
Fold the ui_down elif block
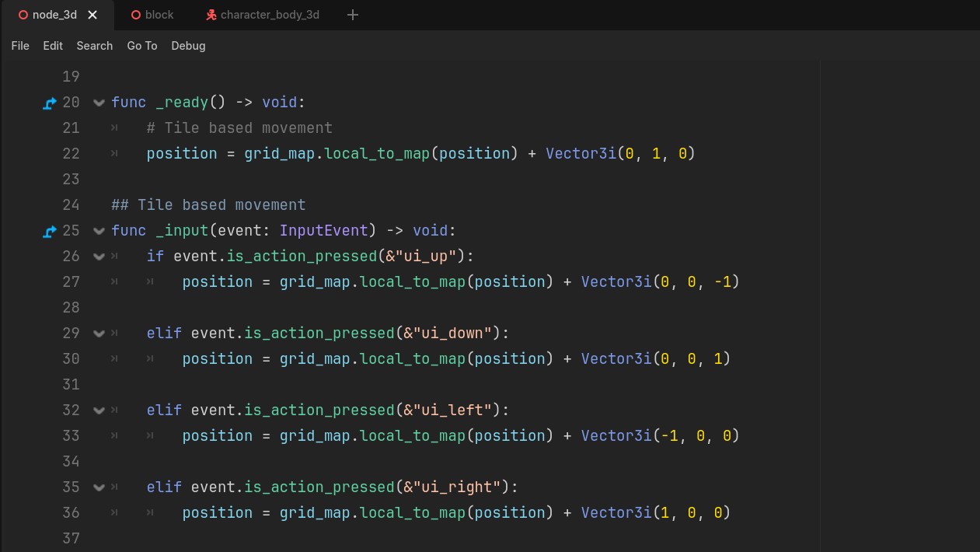click(99, 334)
